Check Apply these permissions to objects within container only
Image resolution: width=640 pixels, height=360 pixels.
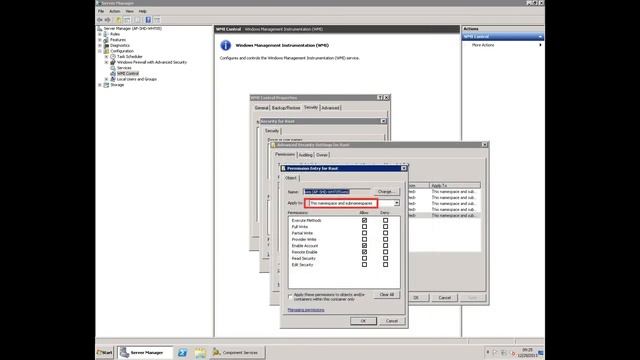tap(290, 296)
